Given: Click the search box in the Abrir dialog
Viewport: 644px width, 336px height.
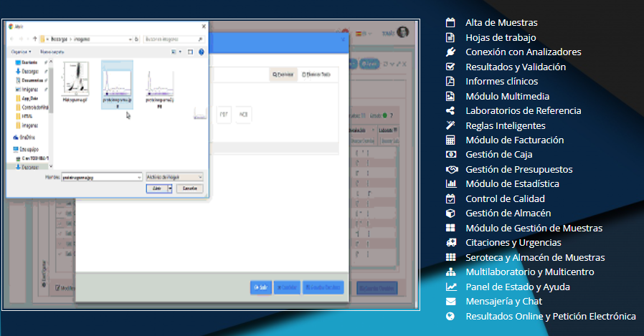Looking at the screenshot, I should [x=174, y=39].
